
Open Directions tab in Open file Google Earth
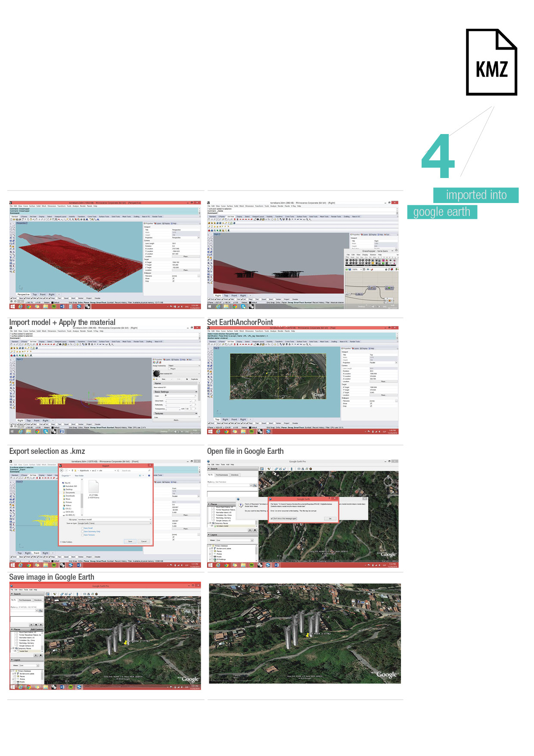(235, 475)
